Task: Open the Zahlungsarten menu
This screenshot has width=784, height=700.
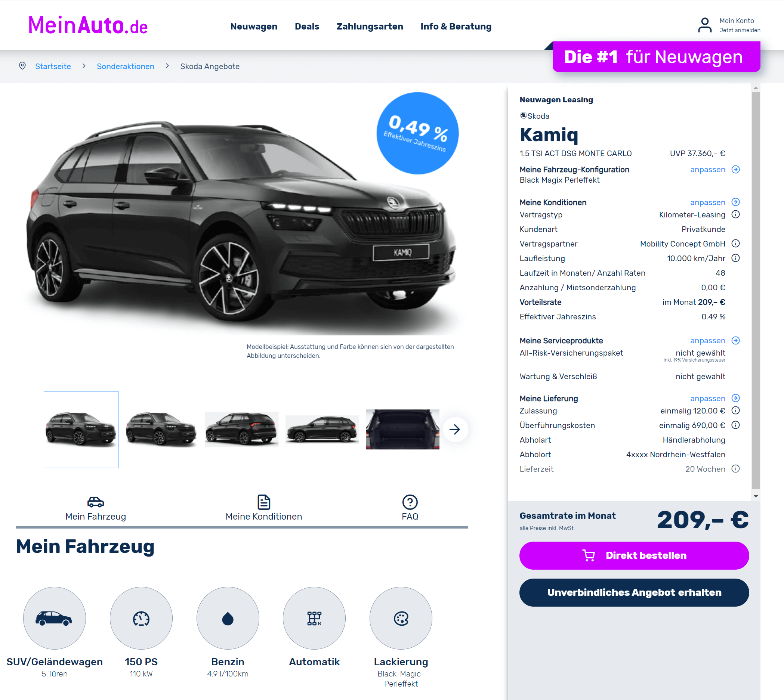Action: tap(370, 27)
